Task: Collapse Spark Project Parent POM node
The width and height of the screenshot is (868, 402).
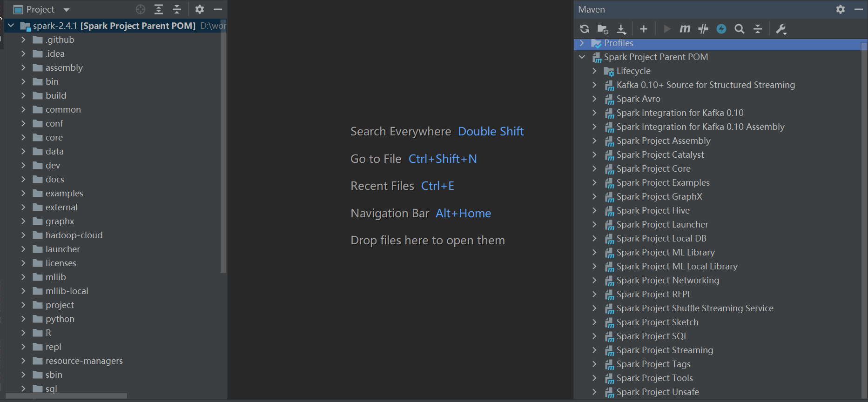Action: pos(582,57)
